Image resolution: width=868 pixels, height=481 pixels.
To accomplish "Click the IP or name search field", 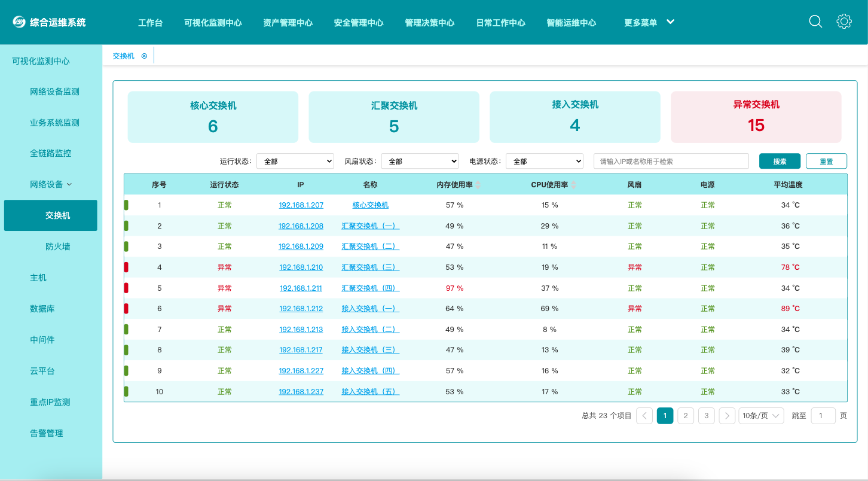I will [671, 161].
